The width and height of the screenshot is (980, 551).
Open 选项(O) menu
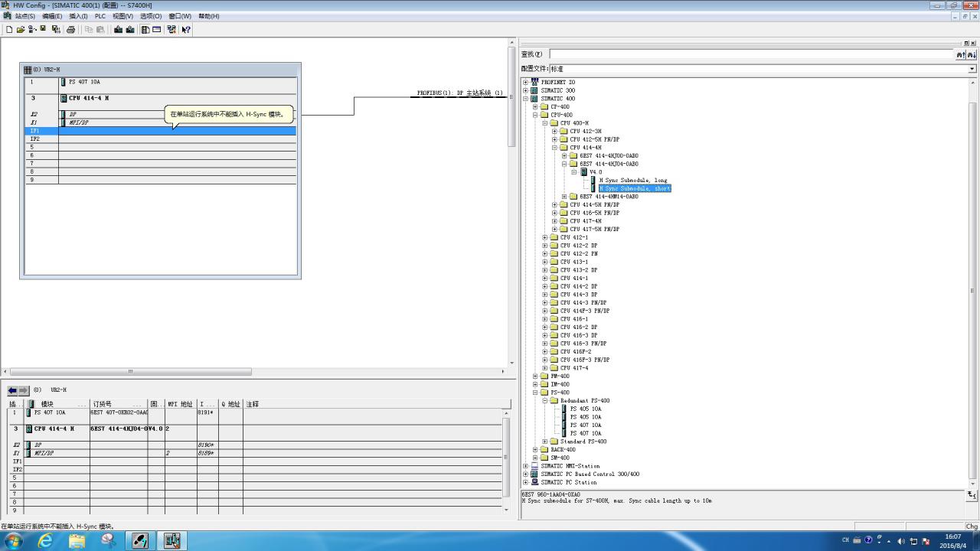tap(151, 16)
